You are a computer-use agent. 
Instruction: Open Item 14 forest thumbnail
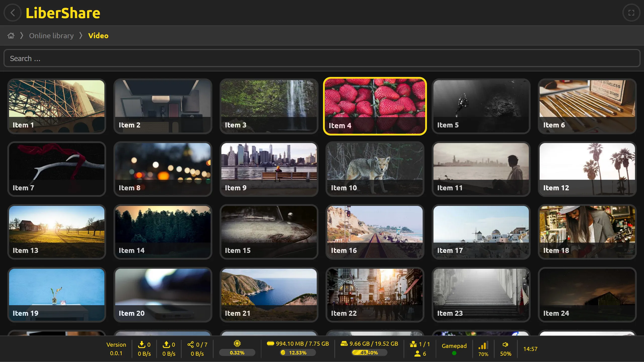pos(163,232)
